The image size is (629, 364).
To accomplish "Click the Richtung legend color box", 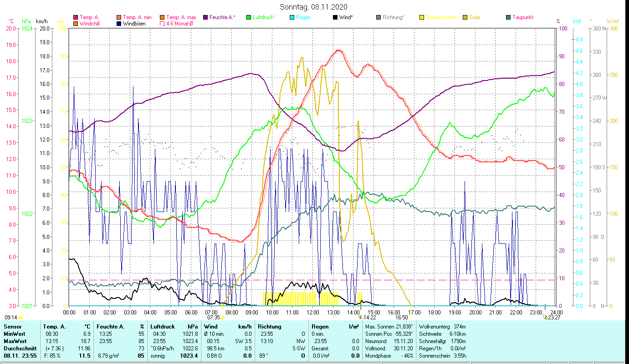I will [378, 17].
